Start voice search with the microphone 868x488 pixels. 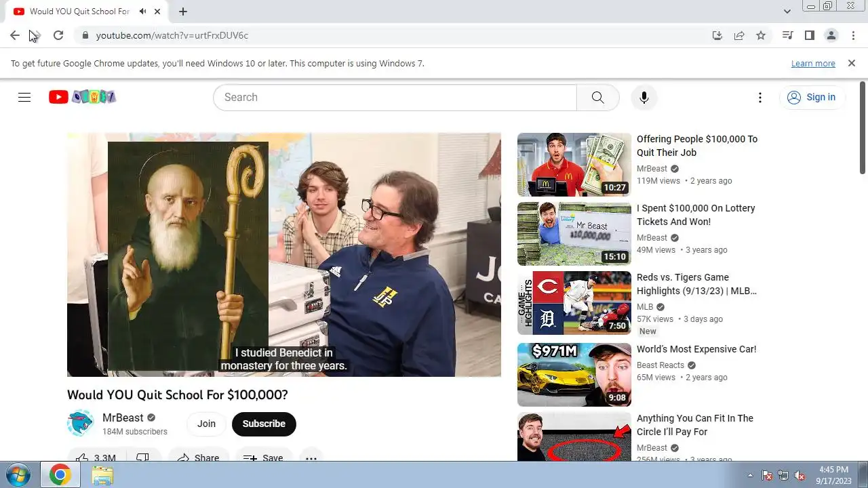644,97
